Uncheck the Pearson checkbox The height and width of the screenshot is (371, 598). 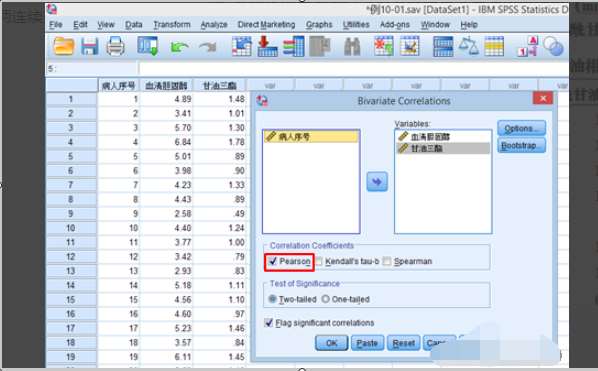coord(273,261)
